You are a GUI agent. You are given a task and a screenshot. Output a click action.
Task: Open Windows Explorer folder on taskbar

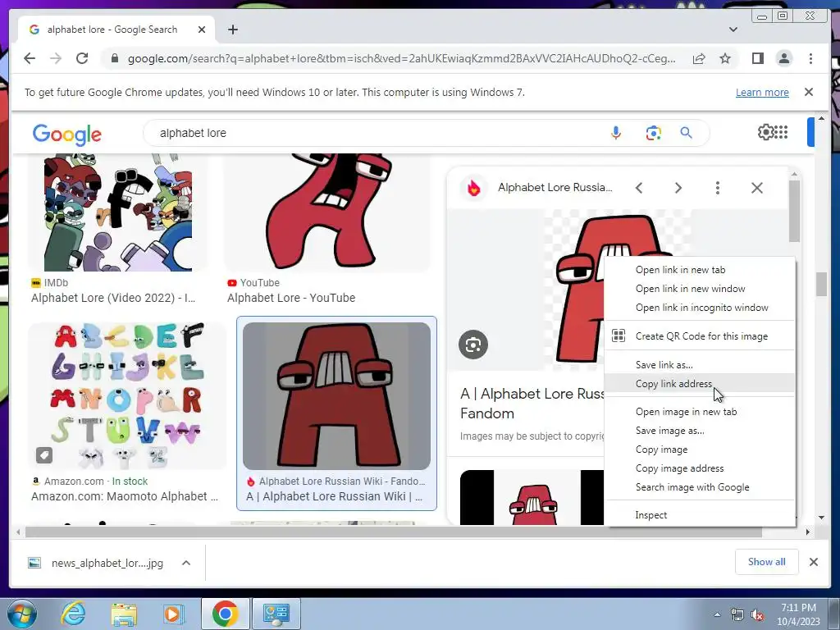pos(123,614)
